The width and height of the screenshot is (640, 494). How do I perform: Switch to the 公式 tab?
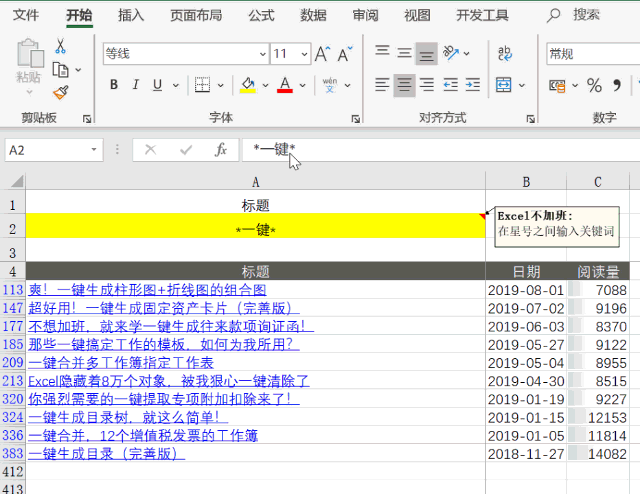[x=262, y=15]
